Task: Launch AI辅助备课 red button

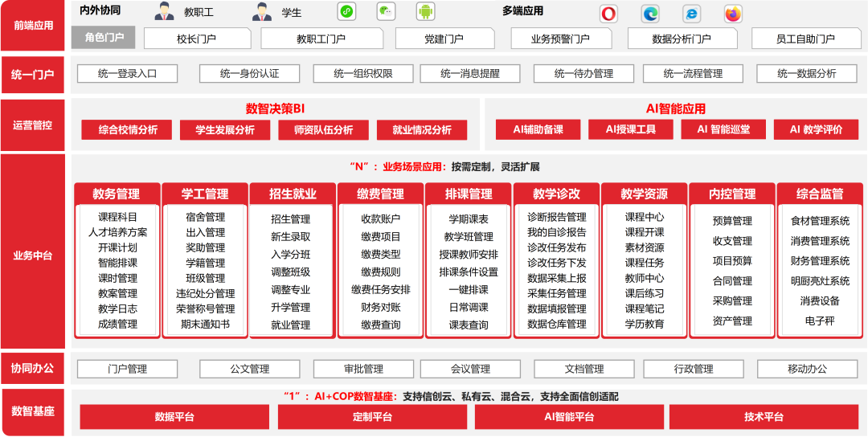Action: [x=538, y=129]
